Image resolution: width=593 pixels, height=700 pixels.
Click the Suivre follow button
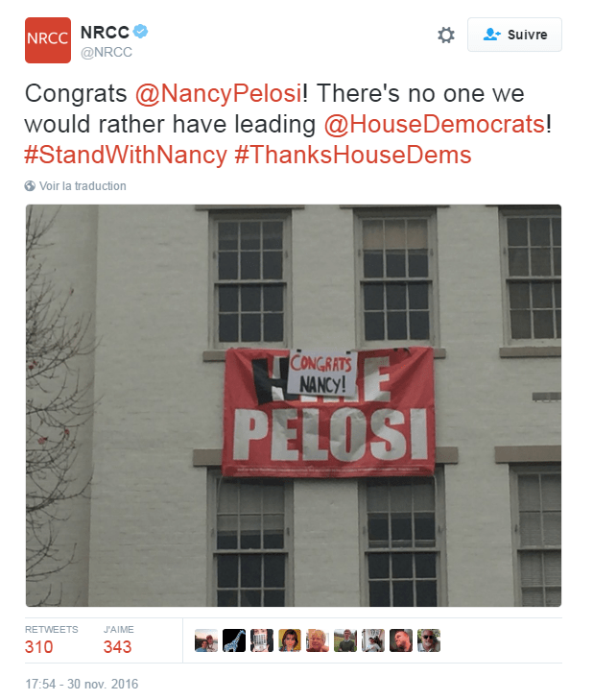[x=514, y=35]
